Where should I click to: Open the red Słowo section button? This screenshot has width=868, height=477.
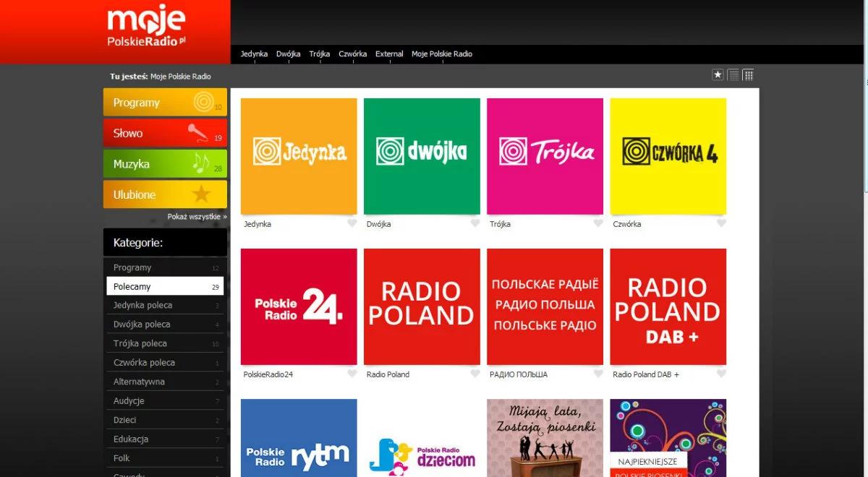click(x=165, y=133)
